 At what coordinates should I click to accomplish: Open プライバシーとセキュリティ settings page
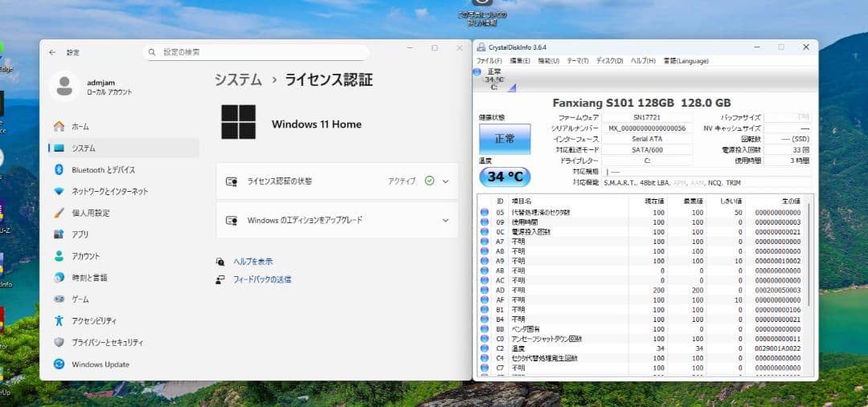click(x=123, y=342)
